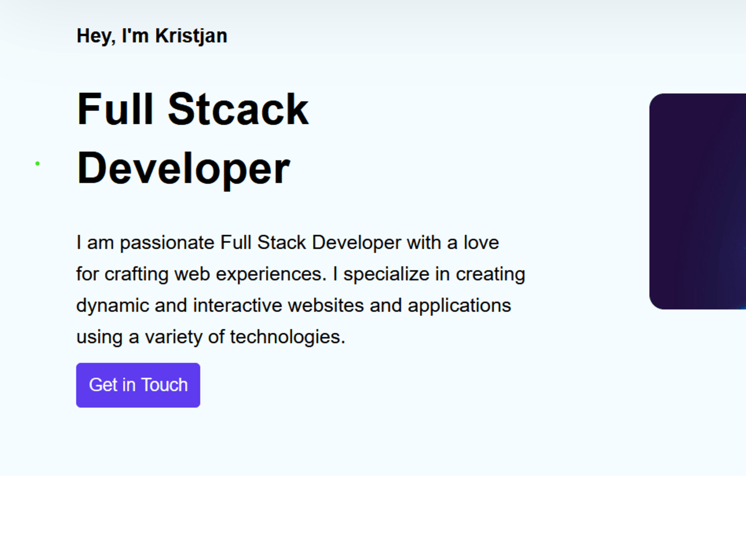
Task: Click the line "using a variety of technologies."
Action: (x=210, y=337)
